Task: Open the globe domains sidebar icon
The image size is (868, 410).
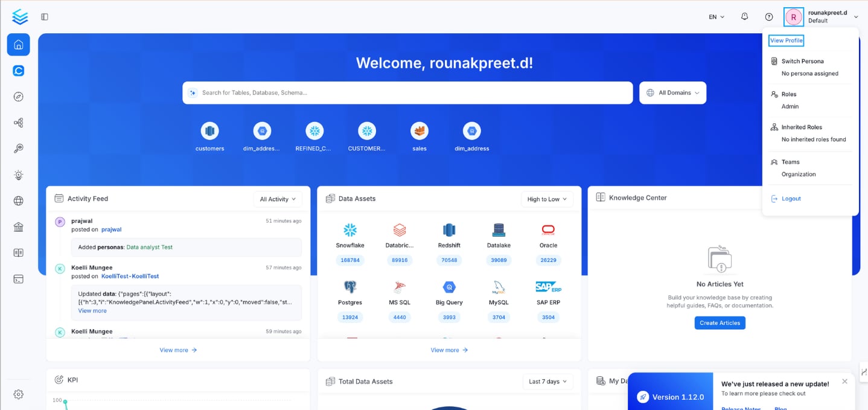Action: [x=18, y=201]
